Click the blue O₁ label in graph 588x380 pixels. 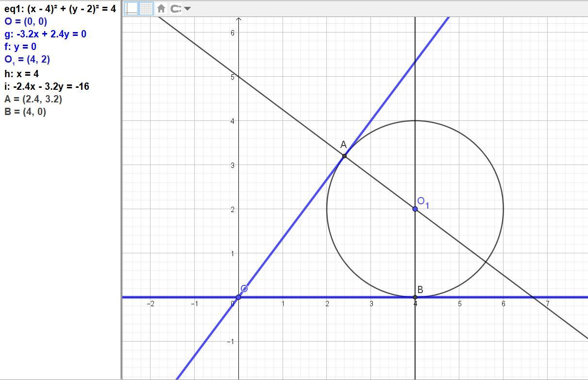click(423, 202)
